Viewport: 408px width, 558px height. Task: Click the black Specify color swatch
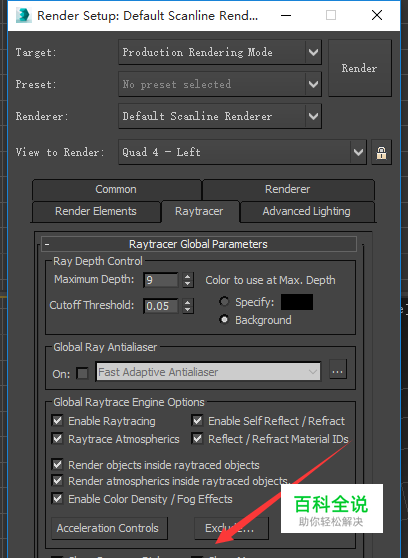(297, 302)
